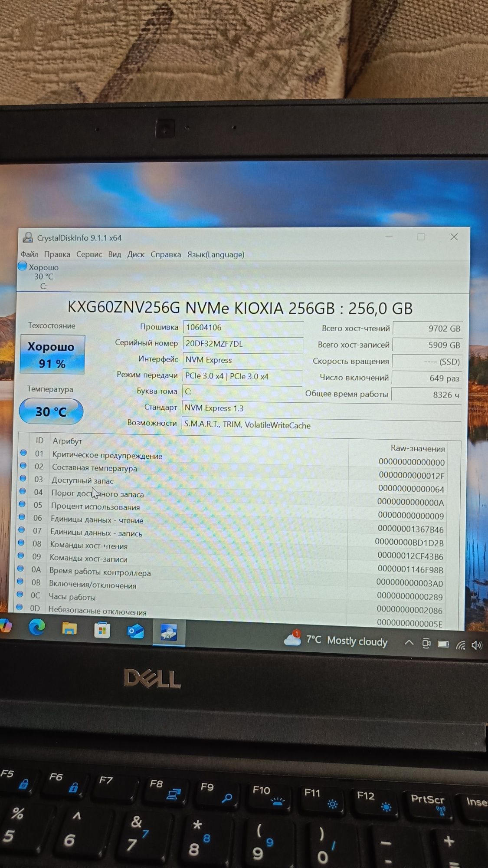Click the blue status dot of attribute 05
488x868 pixels.
click(22, 504)
